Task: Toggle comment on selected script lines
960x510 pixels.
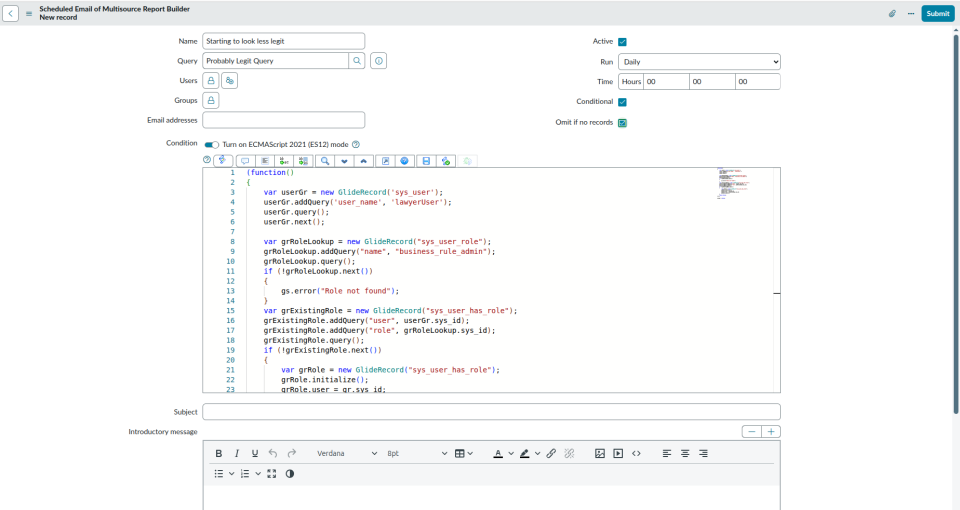Action: pos(245,160)
